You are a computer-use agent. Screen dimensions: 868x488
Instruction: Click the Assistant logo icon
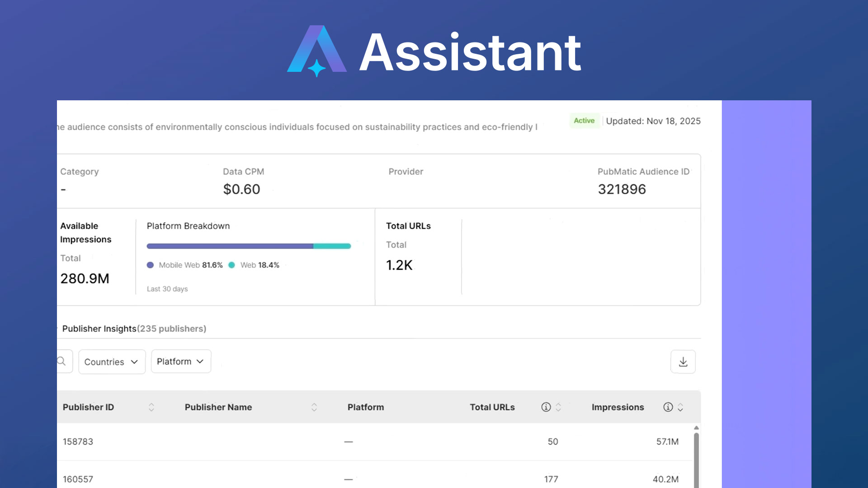[x=317, y=51]
